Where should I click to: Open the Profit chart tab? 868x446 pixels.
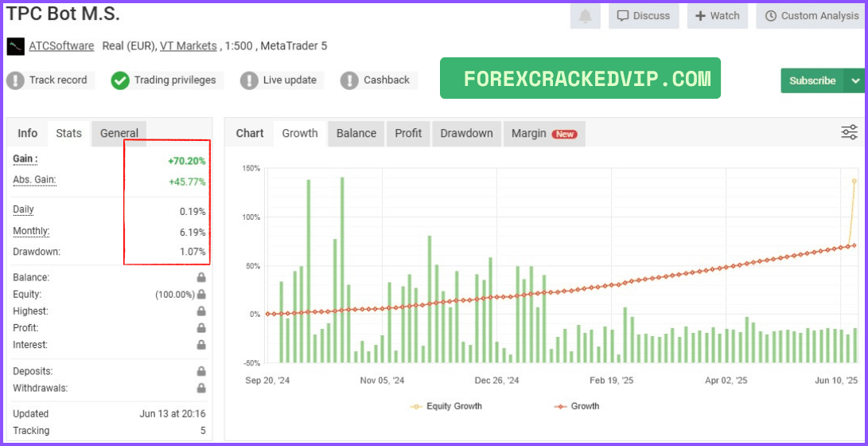coord(408,134)
